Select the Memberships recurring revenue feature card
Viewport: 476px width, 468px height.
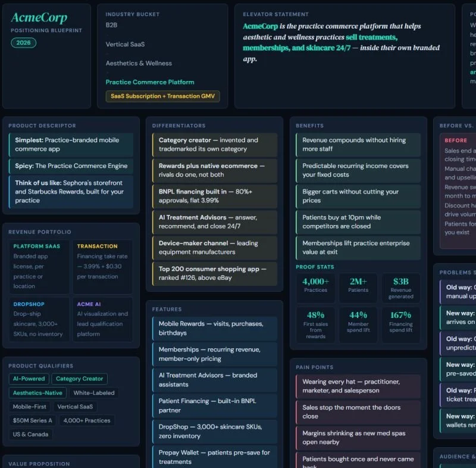215,354
